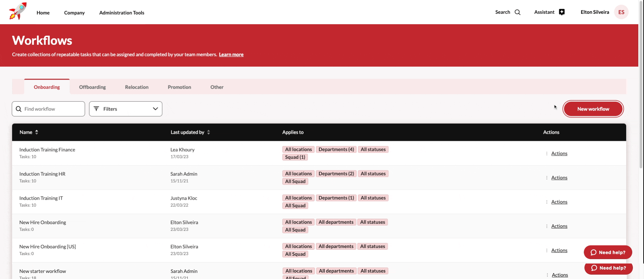Viewport: 644px width, 279px height.
Task: Sort by Name column arrows
Action: click(x=37, y=132)
